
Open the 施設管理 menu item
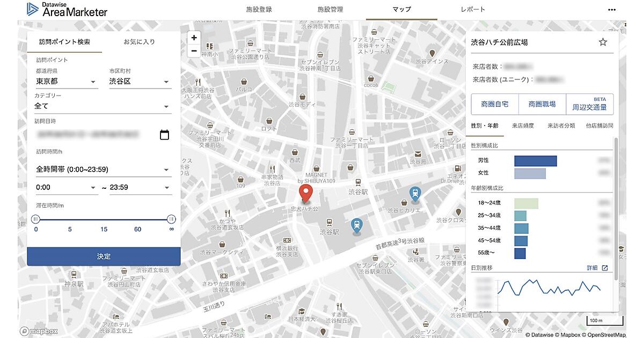pyautogui.click(x=330, y=10)
